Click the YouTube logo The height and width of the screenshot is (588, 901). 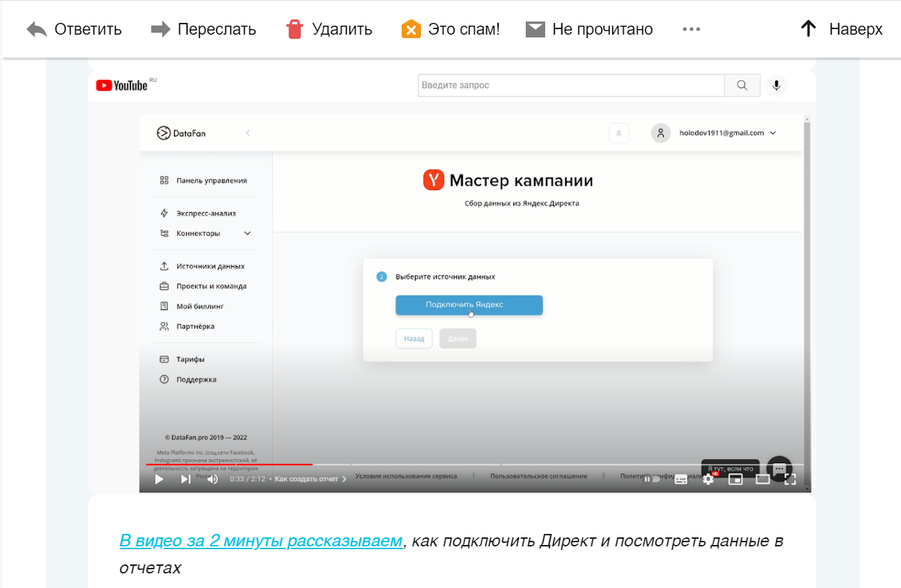[x=122, y=85]
